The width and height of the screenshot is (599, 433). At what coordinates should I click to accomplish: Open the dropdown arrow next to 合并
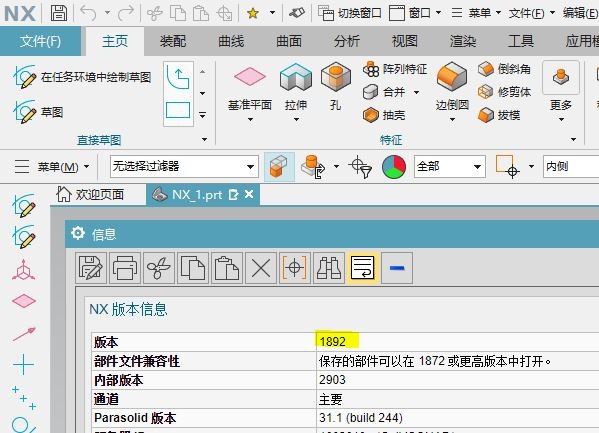pyautogui.click(x=416, y=92)
